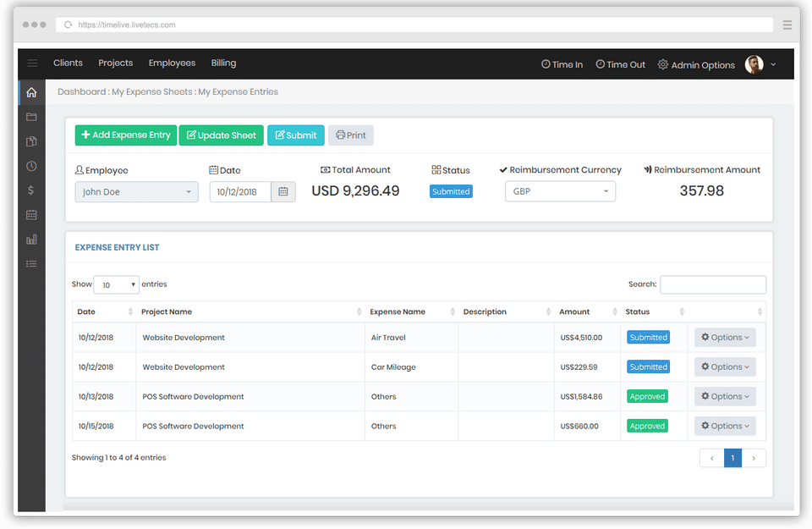Select page 1 in pagination
The height and width of the screenshot is (529, 812).
coord(732,458)
